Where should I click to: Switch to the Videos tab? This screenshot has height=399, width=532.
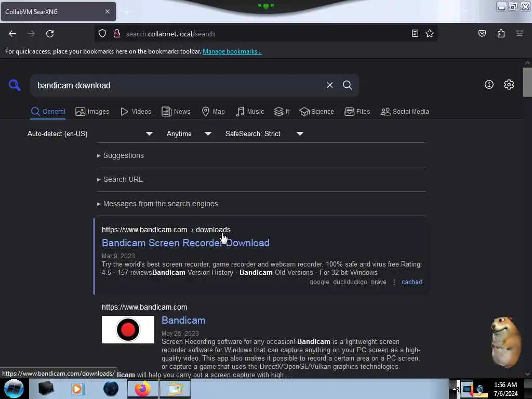point(136,112)
